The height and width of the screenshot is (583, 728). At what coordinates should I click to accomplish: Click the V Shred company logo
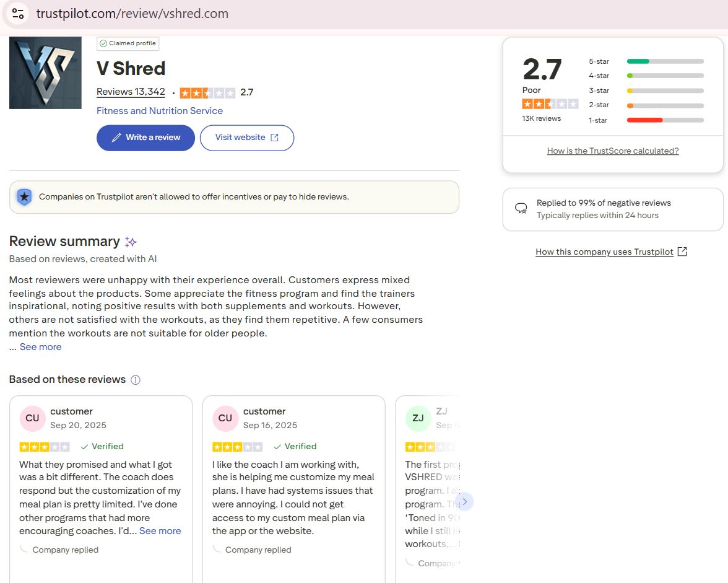click(45, 72)
